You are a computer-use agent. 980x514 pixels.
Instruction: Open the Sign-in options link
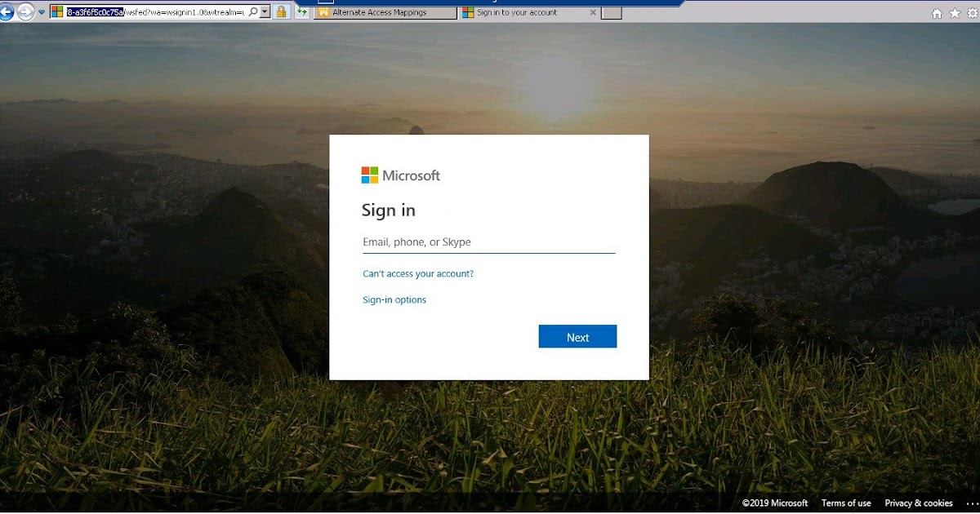394,299
